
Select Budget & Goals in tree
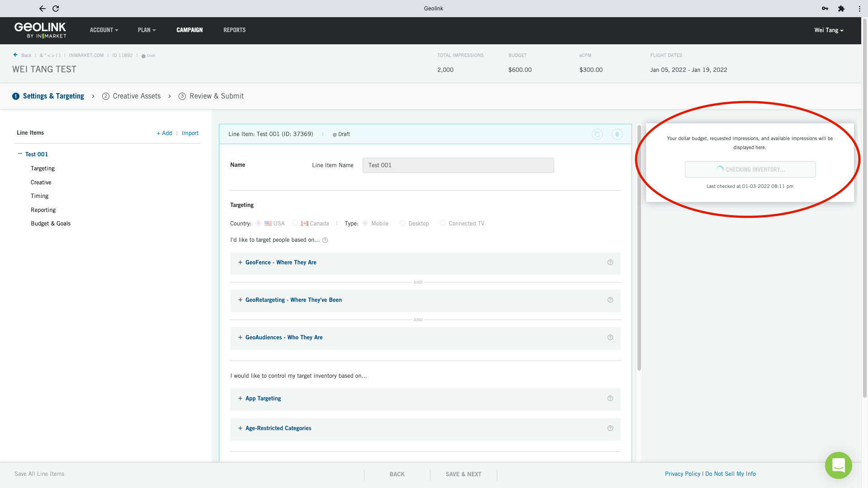[51, 224]
